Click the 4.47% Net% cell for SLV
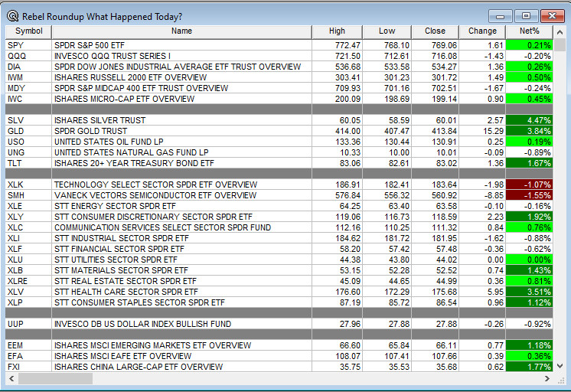 tap(530, 120)
